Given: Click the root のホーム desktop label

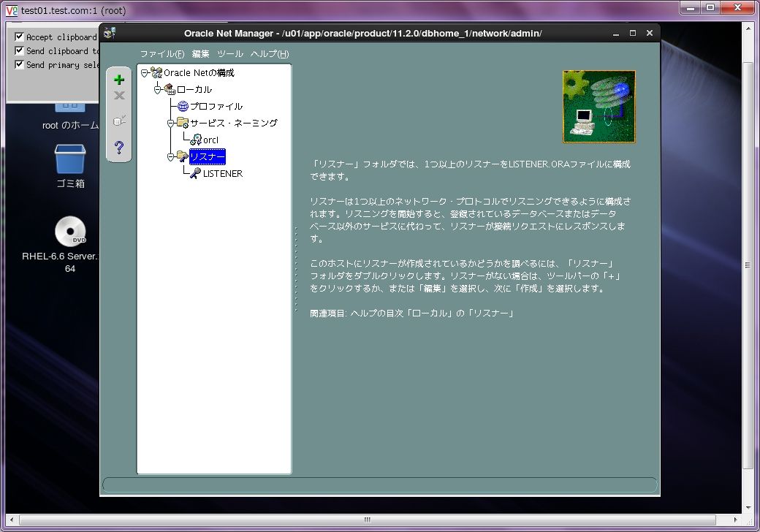Looking at the screenshot, I should tap(70, 125).
